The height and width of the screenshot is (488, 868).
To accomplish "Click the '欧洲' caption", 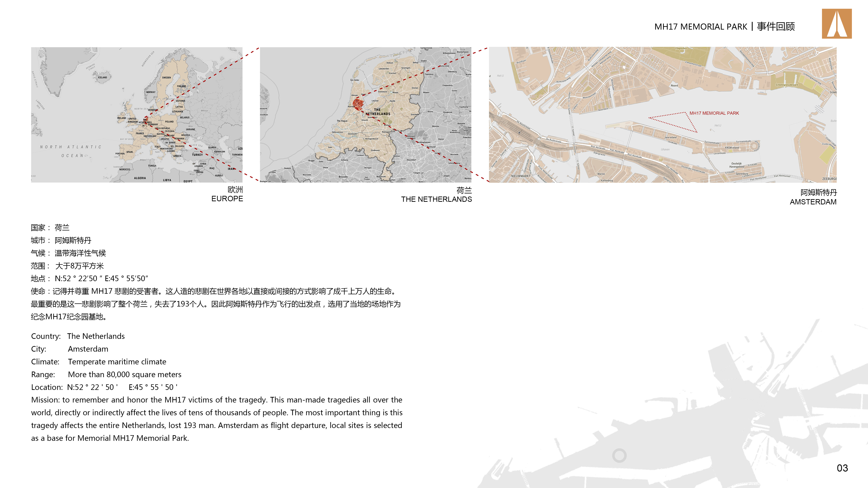I will (x=235, y=190).
